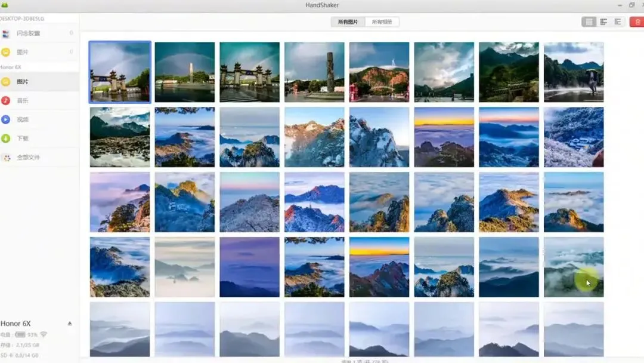Select the pale ink-style misty mountains photo

[185, 267]
